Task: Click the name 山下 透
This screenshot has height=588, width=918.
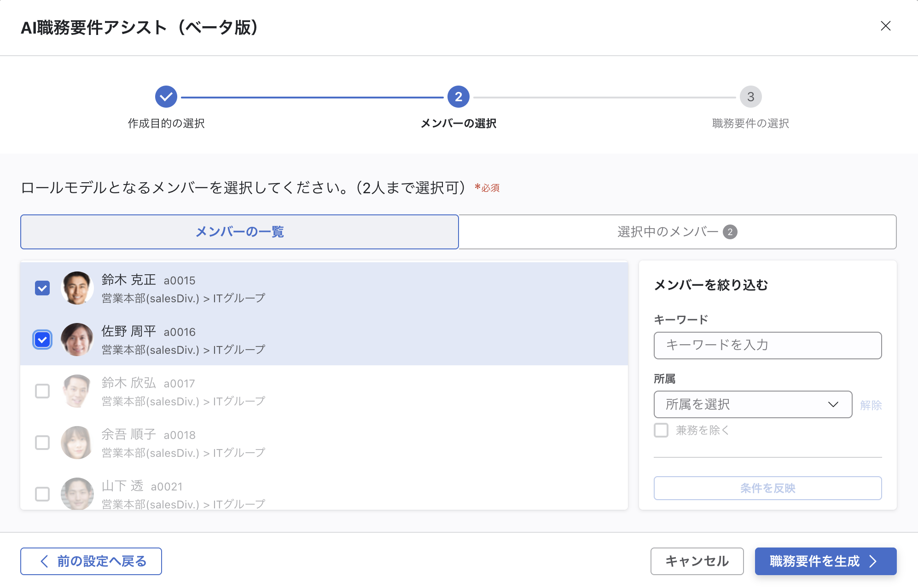Action: [x=122, y=486]
